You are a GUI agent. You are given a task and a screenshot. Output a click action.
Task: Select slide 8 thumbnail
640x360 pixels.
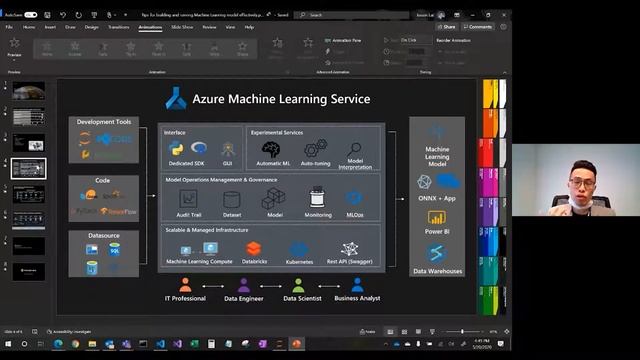point(29,272)
